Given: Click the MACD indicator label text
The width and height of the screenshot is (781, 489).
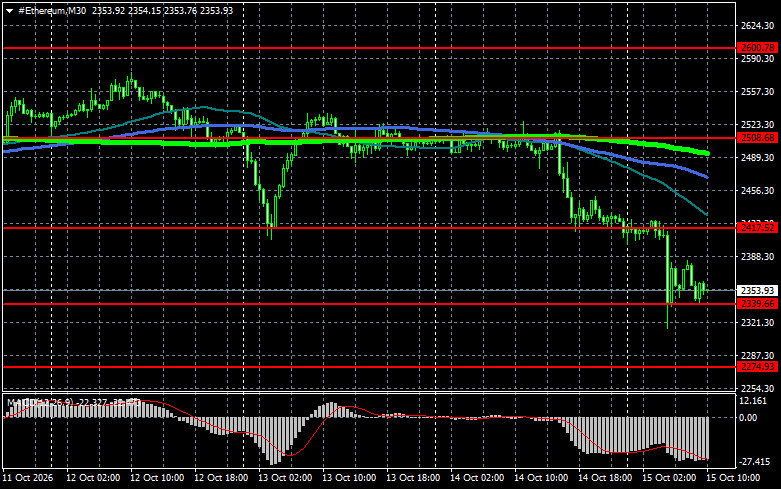Looking at the screenshot, I should (x=74, y=402).
